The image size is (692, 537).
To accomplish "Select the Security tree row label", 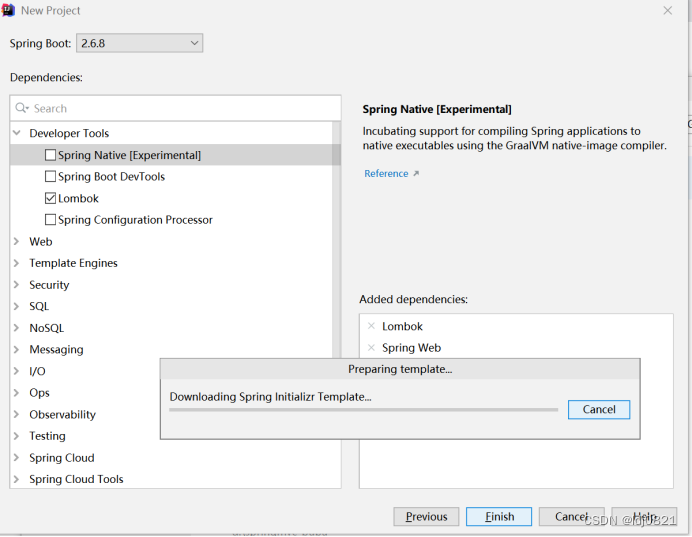I will point(49,285).
